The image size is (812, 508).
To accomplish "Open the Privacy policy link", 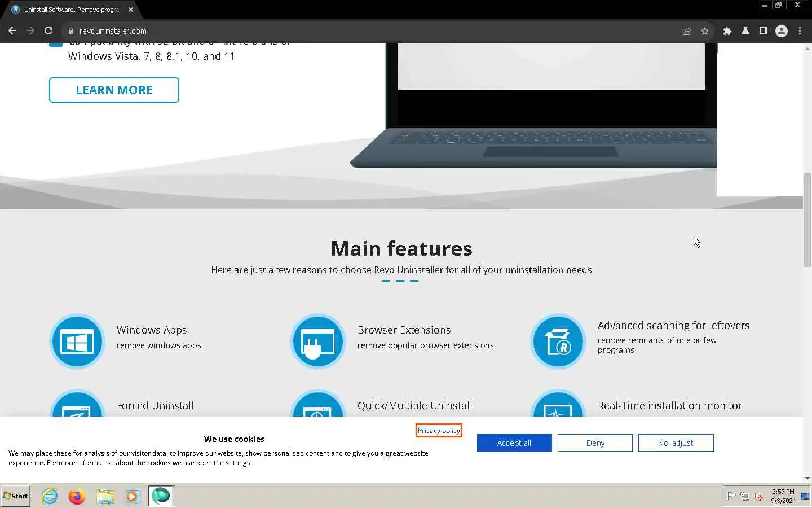I will [439, 430].
